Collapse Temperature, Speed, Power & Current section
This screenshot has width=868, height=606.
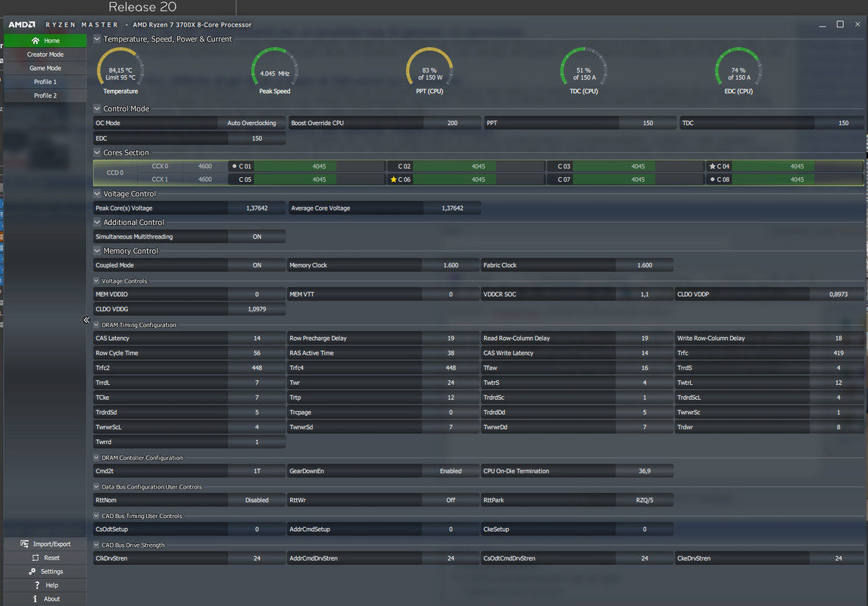coord(97,39)
